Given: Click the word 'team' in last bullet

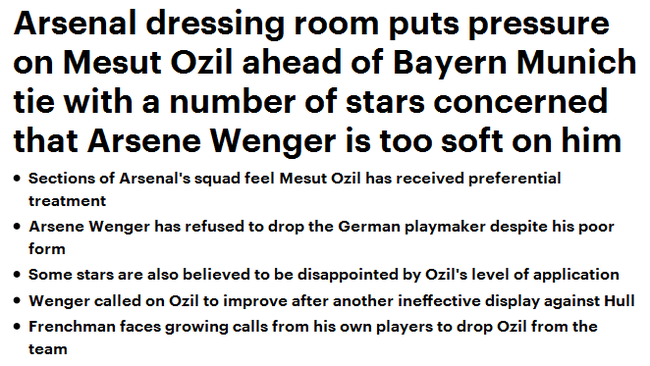Looking at the screenshot, I should click(48, 349).
